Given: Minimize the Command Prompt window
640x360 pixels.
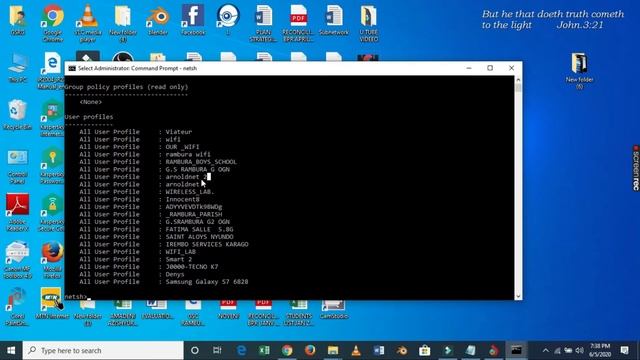Looking at the screenshot, I should click(469, 68).
